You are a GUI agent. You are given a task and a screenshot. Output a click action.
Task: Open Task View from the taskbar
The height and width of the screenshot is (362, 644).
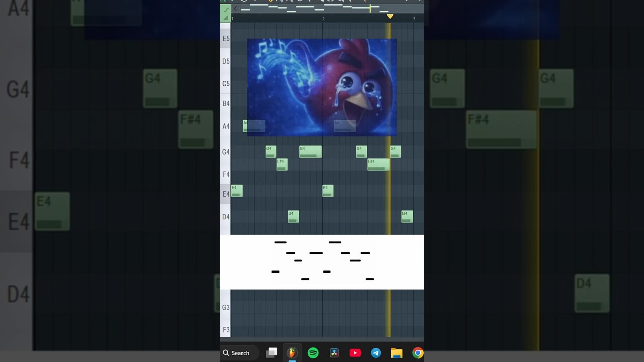(272, 353)
